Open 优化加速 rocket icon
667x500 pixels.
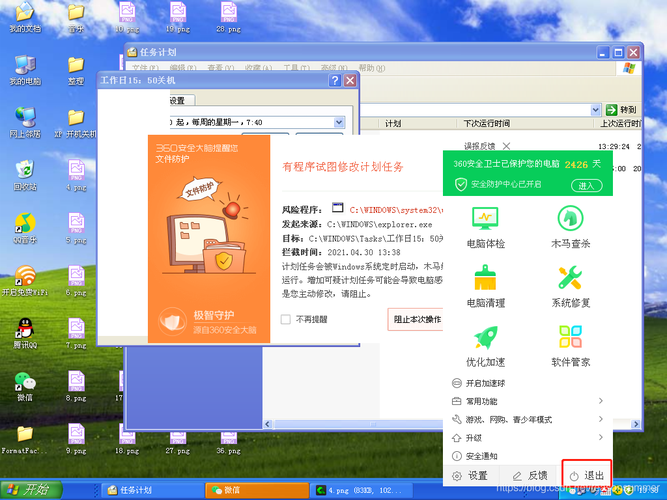(x=485, y=346)
